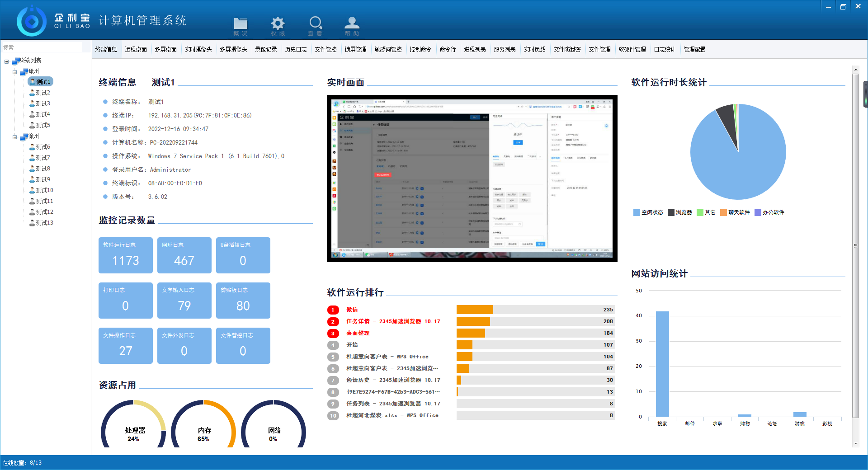
Task: Select the 测试3 terminal icon in tree
Action: tap(32, 103)
